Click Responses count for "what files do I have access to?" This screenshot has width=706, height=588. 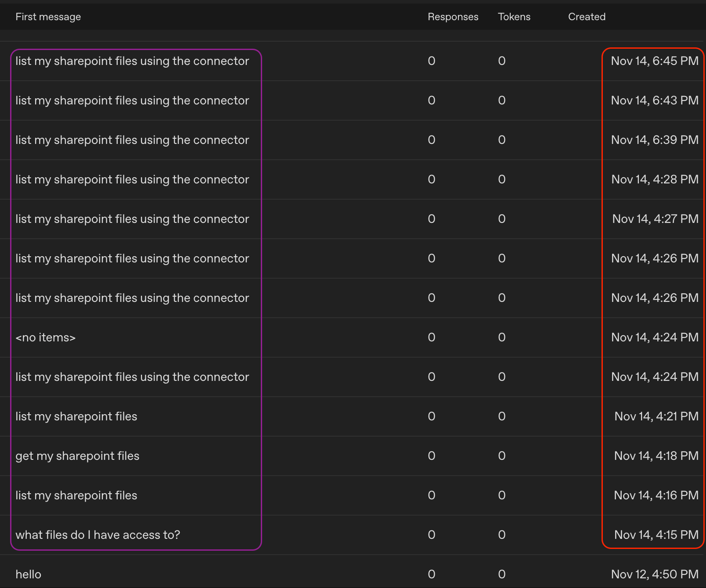pyautogui.click(x=432, y=535)
